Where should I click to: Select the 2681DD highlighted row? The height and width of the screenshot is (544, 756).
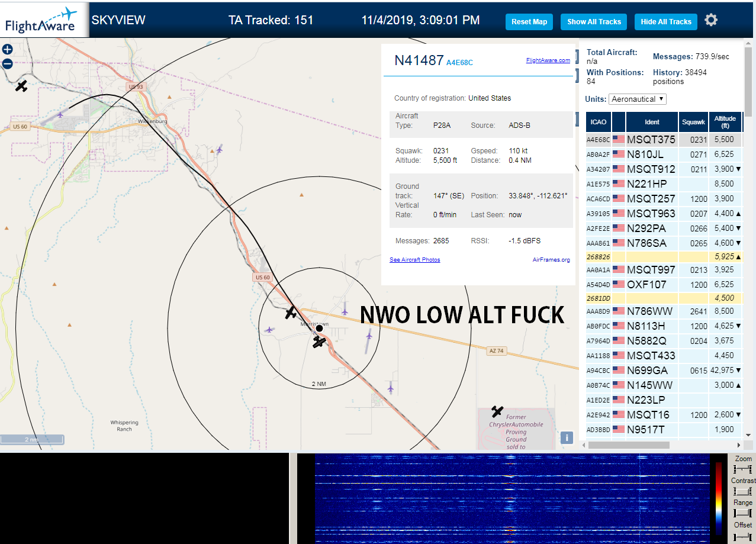tap(664, 298)
